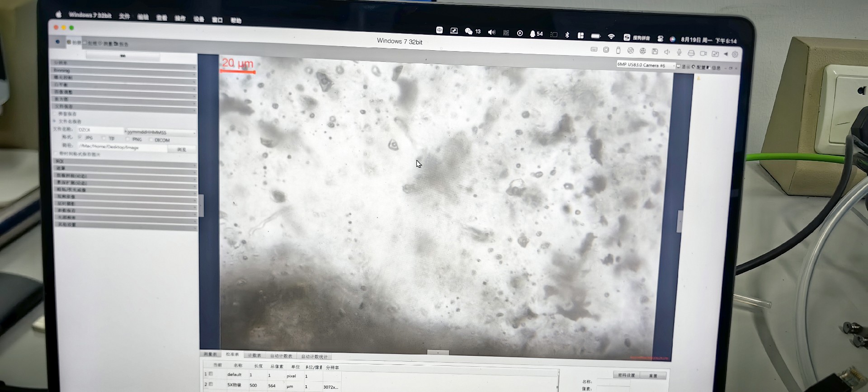Switch to the 计数表 tab

point(255,355)
